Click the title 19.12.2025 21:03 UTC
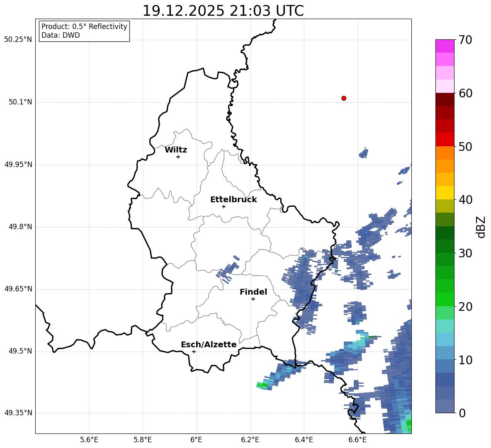Screen dimensions: 491x448 223,11
